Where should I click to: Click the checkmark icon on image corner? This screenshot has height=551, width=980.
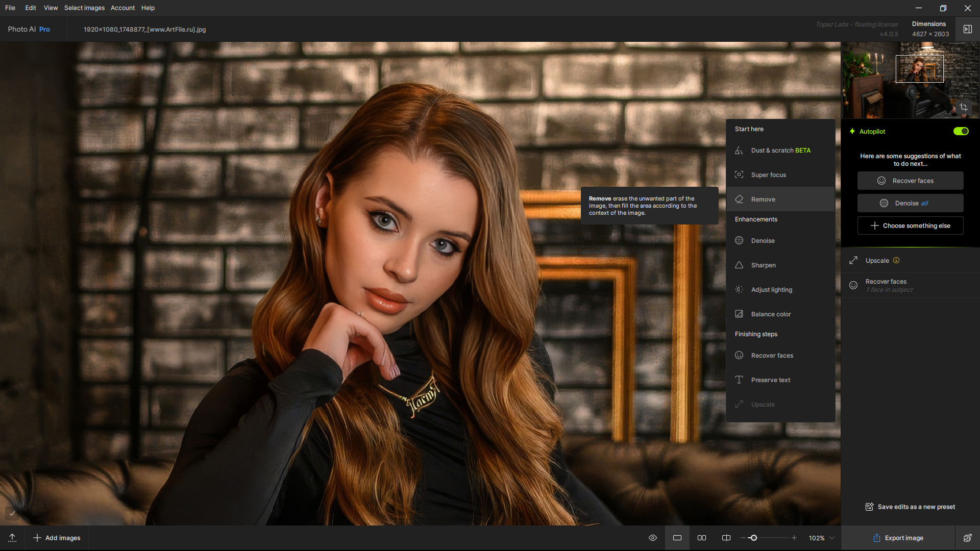[x=12, y=513]
